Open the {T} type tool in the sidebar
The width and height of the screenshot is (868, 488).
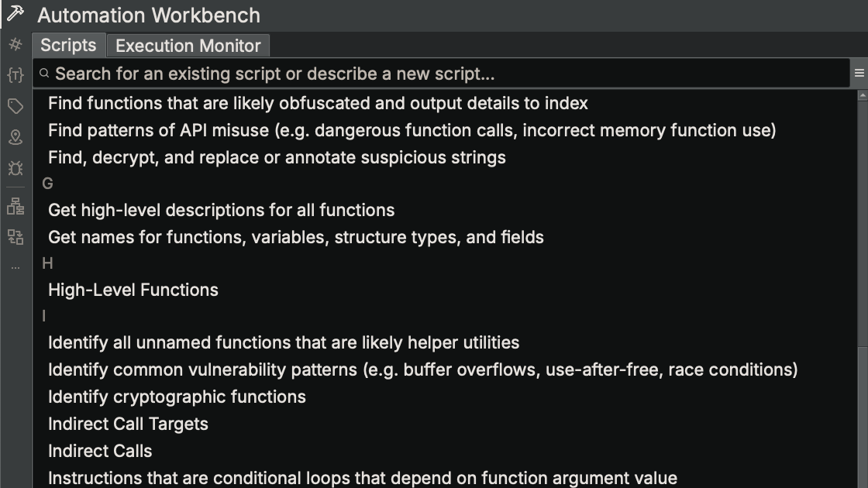pos(14,74)
